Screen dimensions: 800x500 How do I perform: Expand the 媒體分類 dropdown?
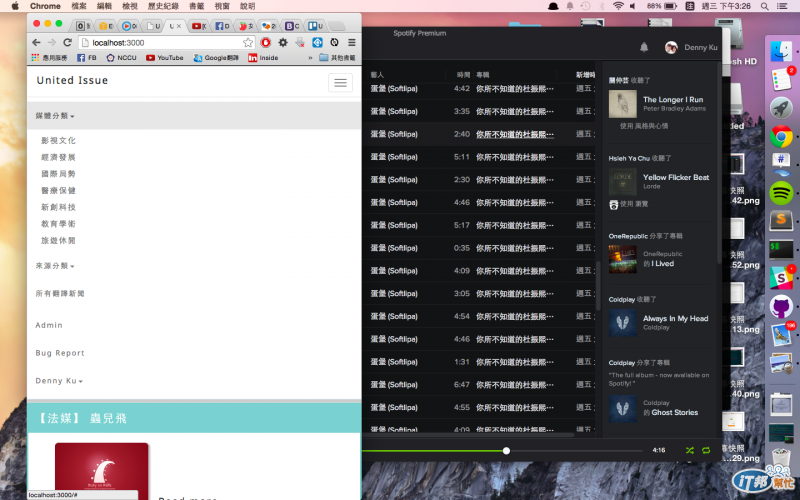pyautogui.click(x=55, y=116)
